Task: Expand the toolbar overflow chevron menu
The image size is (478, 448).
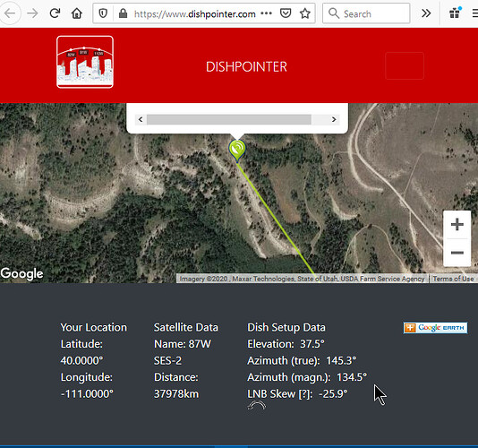Action: 426,13
